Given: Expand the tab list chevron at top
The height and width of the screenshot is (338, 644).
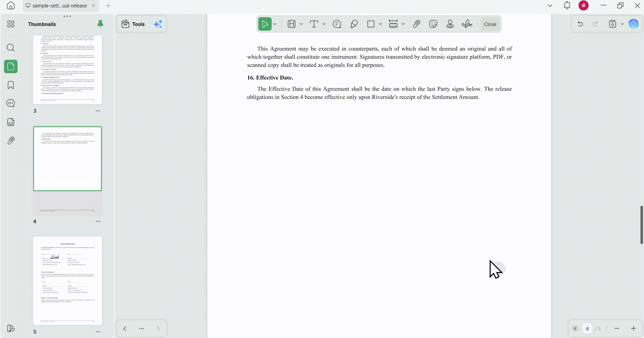Looking at the screenshot, I should pos(550,5).
